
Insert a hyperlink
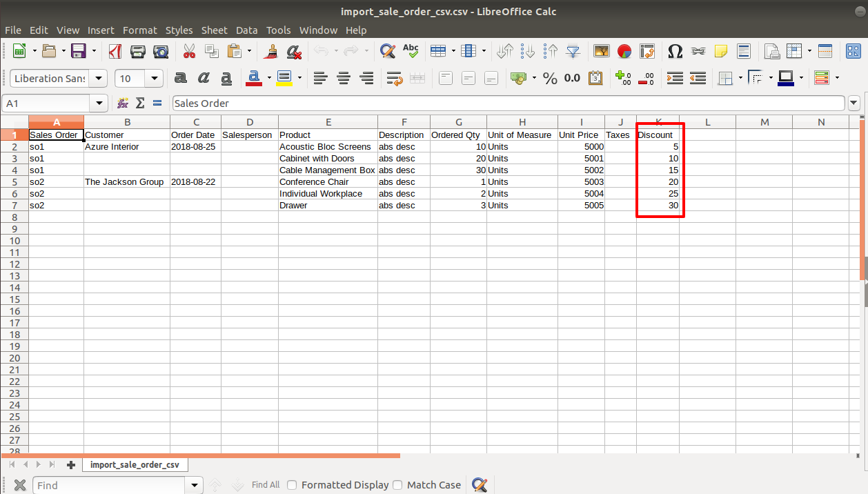pyautogui.click(x=698, y=51)
